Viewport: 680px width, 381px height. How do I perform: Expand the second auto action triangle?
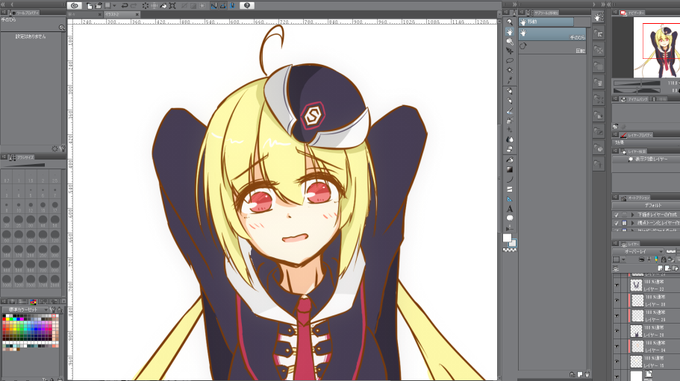632,223
